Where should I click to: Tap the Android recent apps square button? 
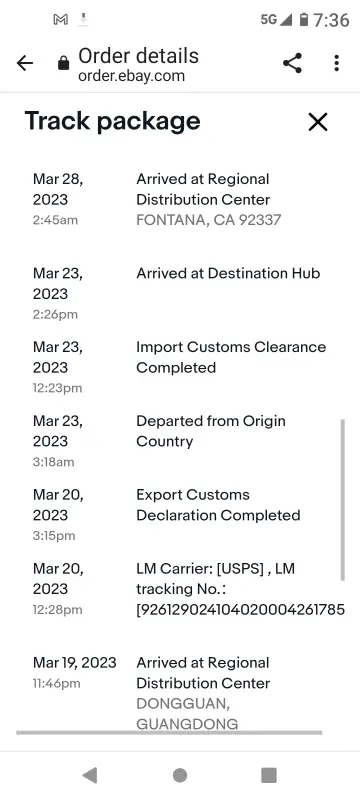[x=269, y=776]
